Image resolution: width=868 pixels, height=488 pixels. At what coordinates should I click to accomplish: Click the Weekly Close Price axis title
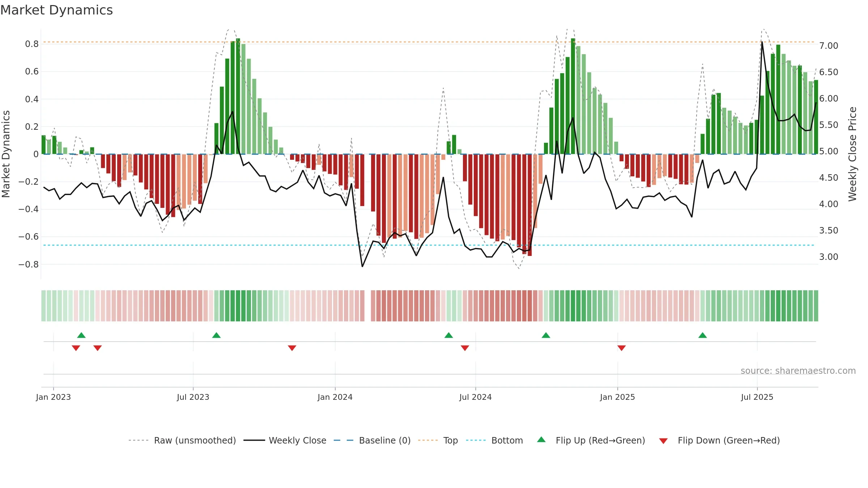(852, 154)
